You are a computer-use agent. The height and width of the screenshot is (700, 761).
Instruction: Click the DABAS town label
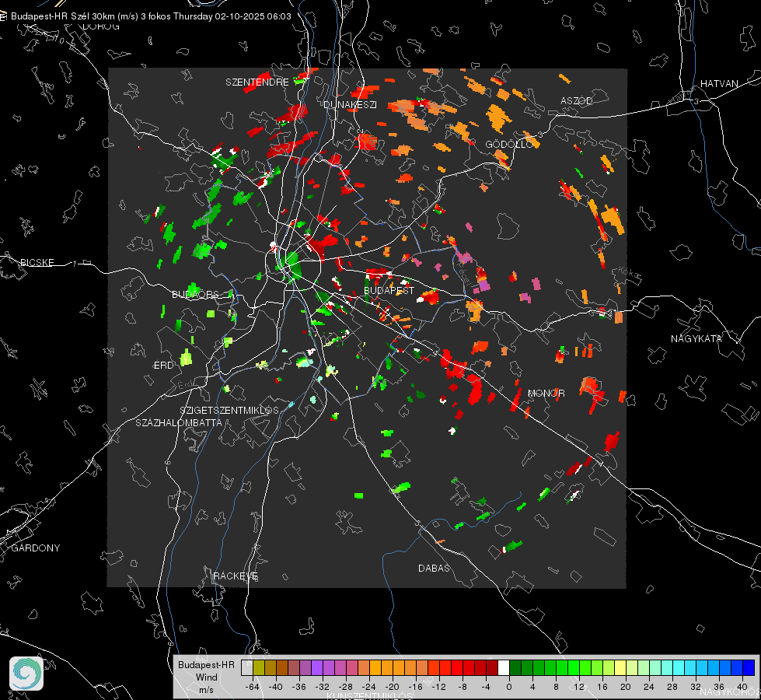(x=434, y=569)
